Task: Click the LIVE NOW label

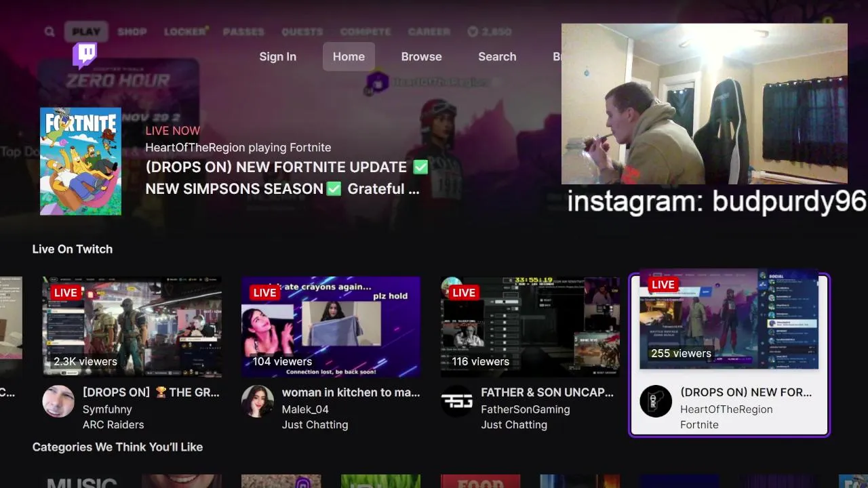Action: [172, 131]
